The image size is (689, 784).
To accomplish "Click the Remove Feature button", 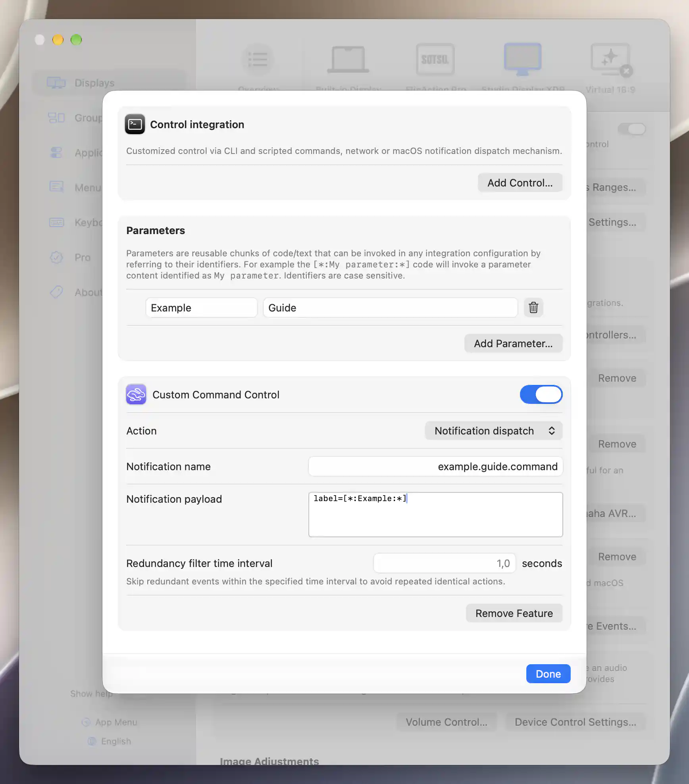I will pyautogui.click(x=514, y=613).
